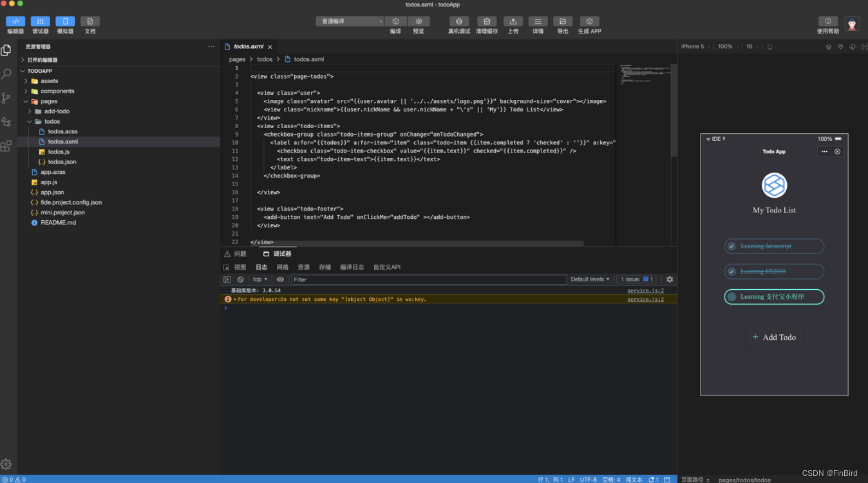Open 使用帮助 help button

coord(828,21)
